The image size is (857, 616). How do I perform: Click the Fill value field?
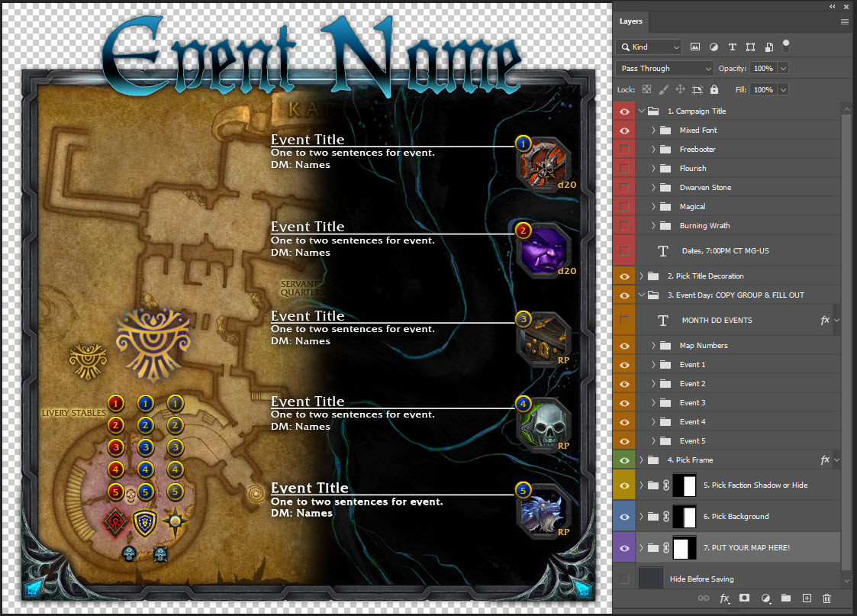point(764,89)
